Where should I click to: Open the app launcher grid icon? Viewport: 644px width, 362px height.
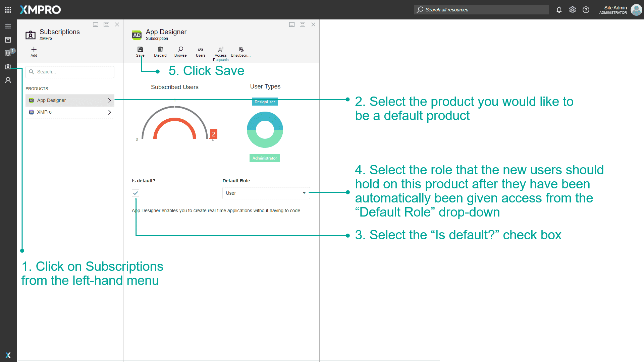click(8, 9)
